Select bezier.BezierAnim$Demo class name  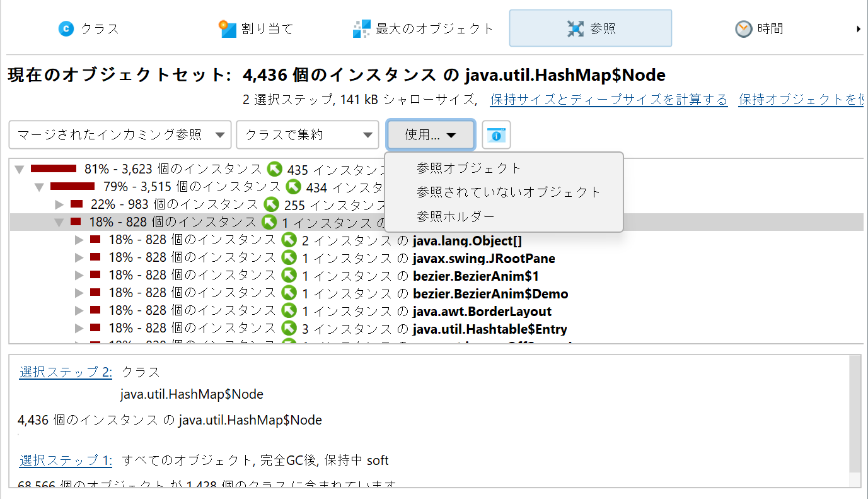490,293
